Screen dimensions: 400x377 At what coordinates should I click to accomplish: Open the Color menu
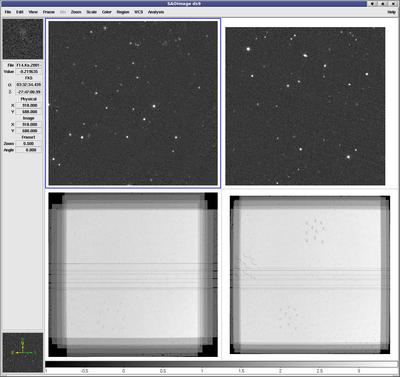click(x=106, y=12)
